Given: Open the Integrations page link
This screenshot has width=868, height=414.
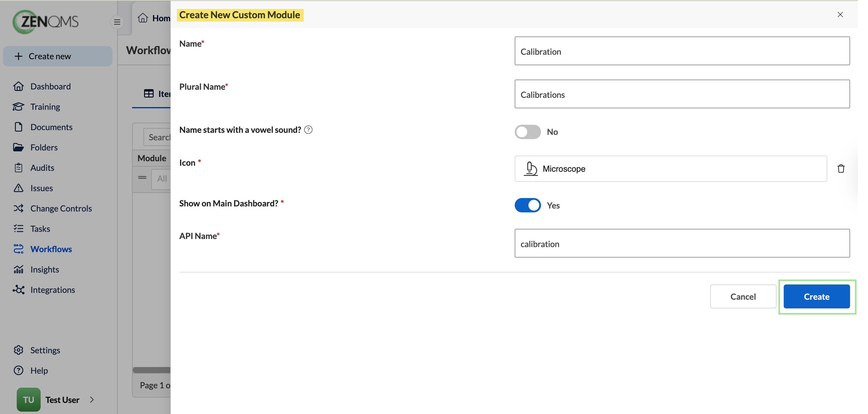Looking at the screenshot, I should pyautogui.click(x=53, y=290).
